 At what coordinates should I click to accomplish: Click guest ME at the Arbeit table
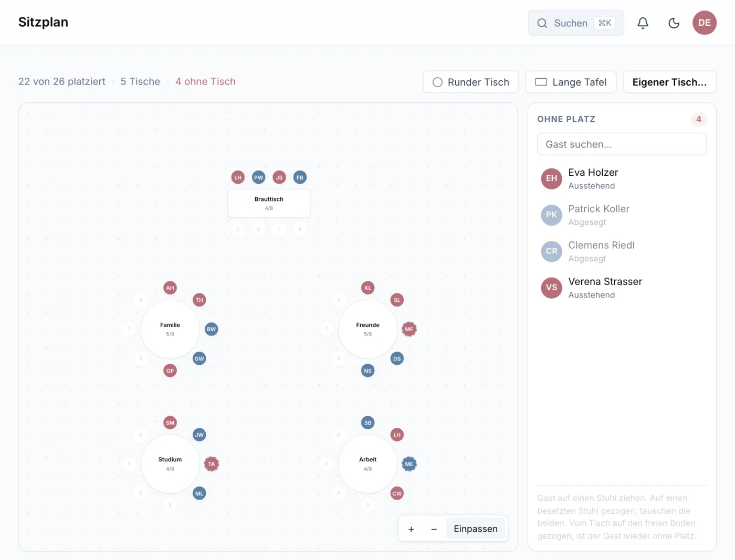409,464
